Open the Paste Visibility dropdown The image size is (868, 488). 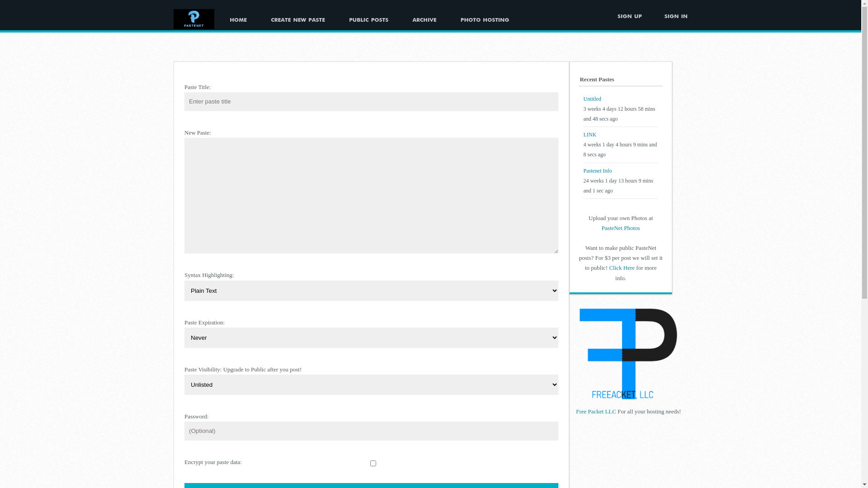[371, 385]
